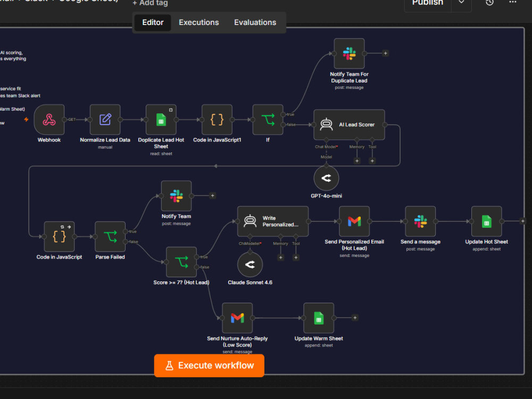The image size is (532, 399).
Task: Switch to the Executions tab
Action: point(199,22)
